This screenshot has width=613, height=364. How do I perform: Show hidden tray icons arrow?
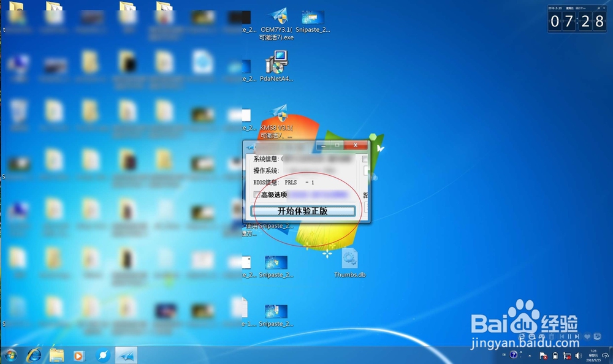click(530, 356)
